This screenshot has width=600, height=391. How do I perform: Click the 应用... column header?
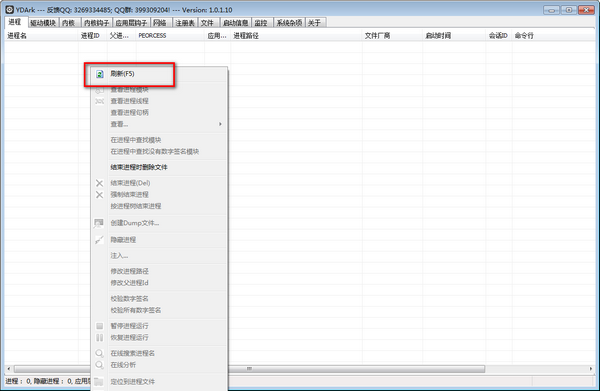tap(217, 36)
